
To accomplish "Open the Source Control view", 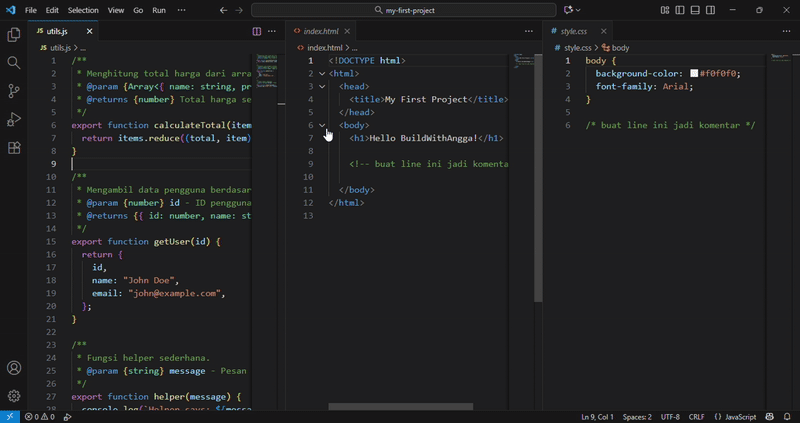I will [14, 91].
